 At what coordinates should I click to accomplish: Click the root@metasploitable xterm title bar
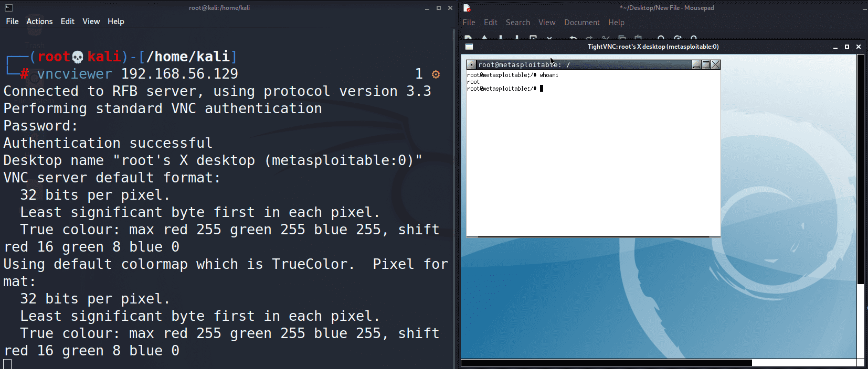[x=584, y=65]
